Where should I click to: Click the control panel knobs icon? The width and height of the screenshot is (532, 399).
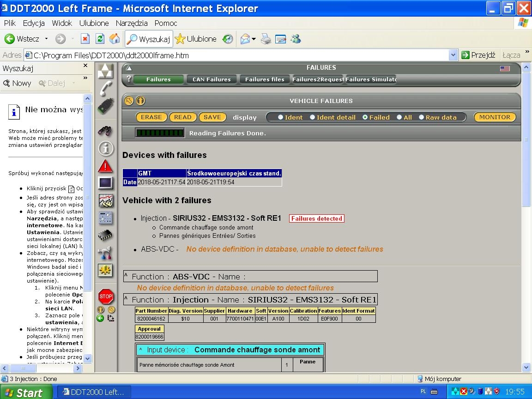pyautogui.click(x=105, y=218)
